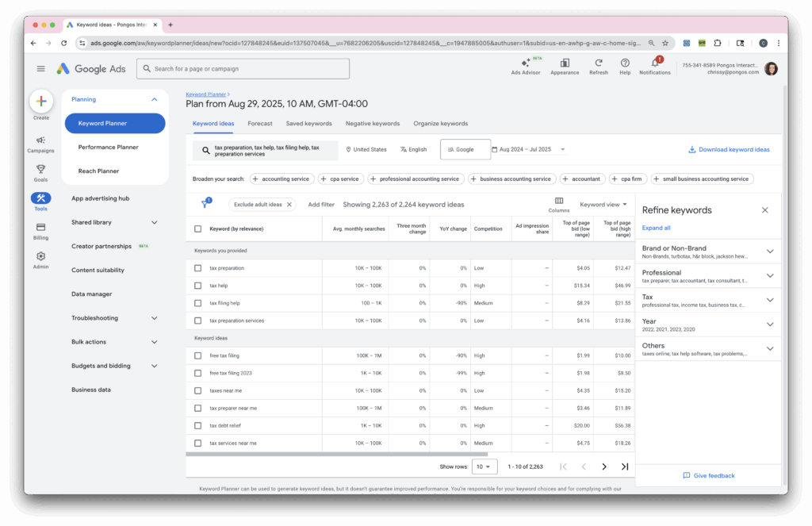Click the account profile avatar
The image size is (812, 526).
(771, 68)
